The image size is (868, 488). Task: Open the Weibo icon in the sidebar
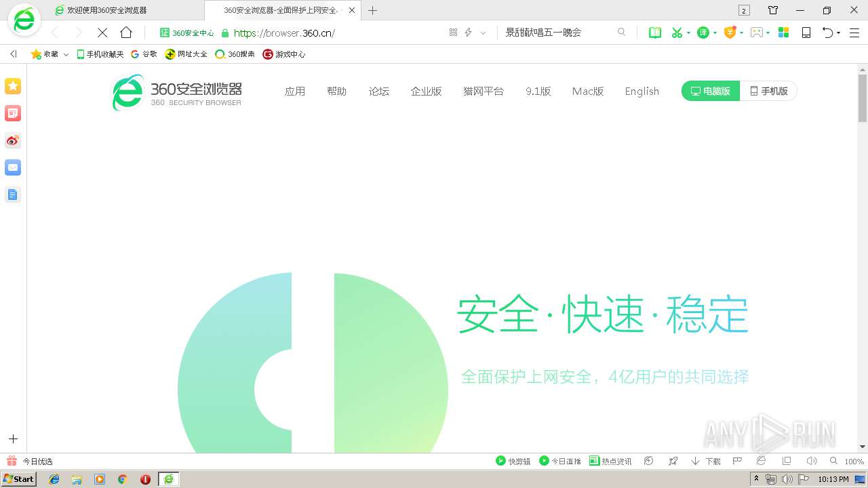(x=13, y=140)
